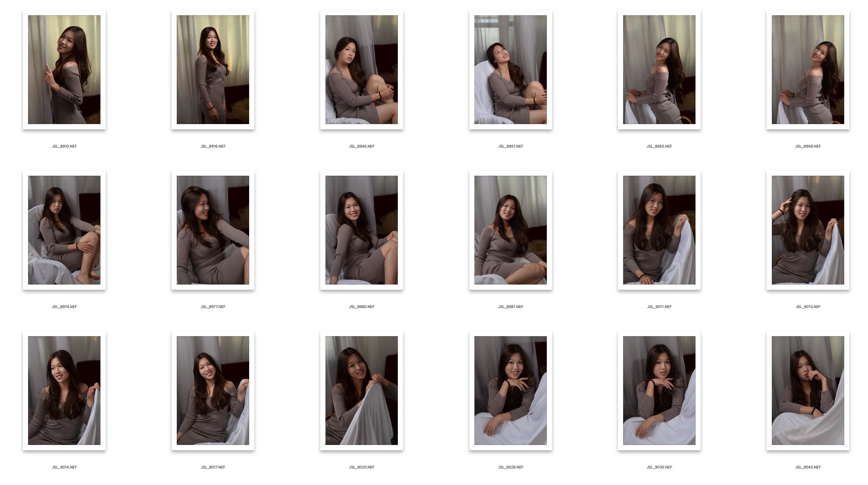Click the JSL_8945.NEF image thumbnail
Screen dimensions: 868x485
point(361,69)
